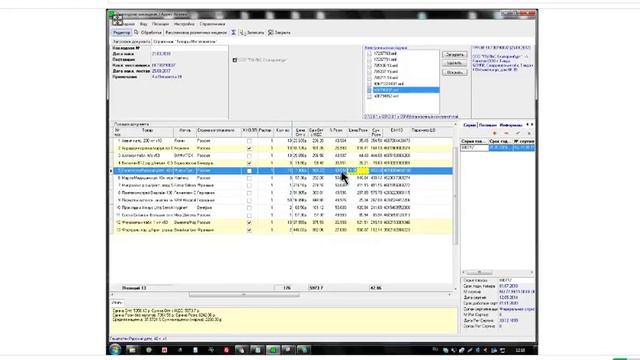Click the Закрыть icon in toolbar

point(270,32)
